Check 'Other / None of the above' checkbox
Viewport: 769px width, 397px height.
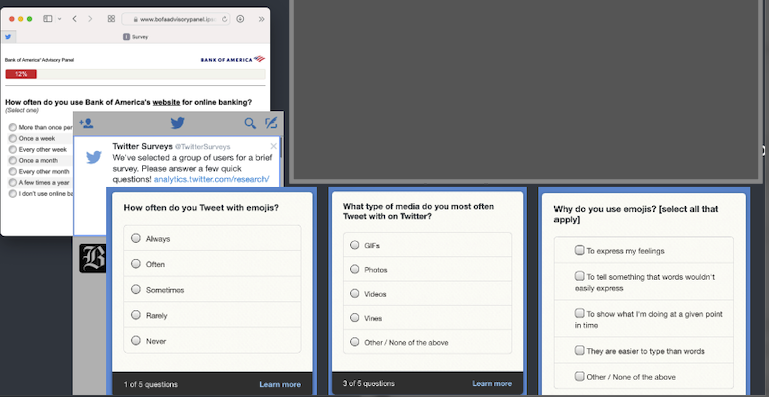coord(580,376)
